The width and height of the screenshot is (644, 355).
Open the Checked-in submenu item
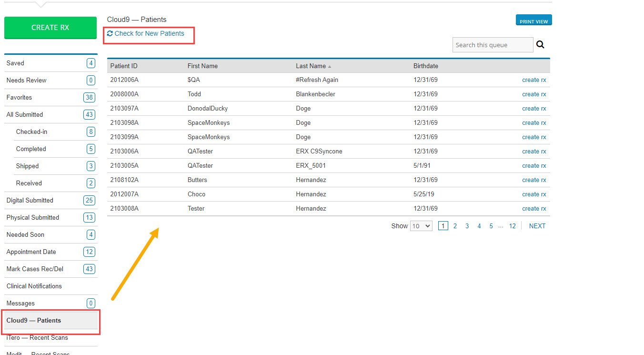(31, 132)
